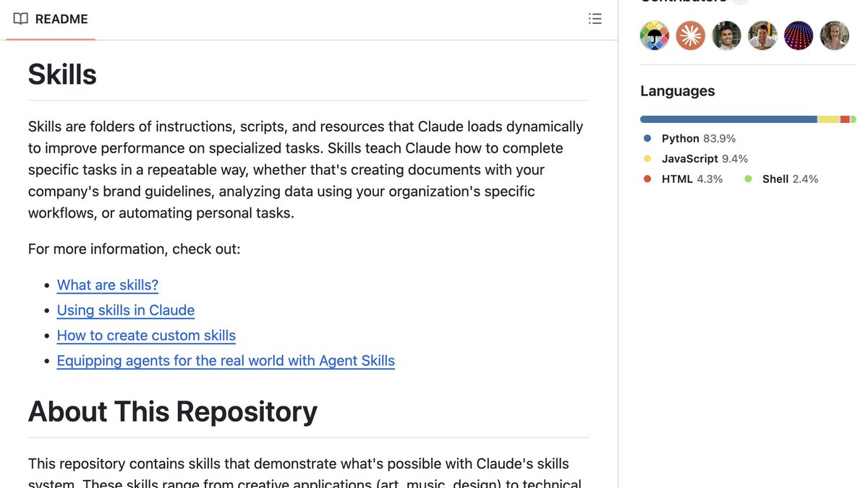Click 'For more information, check out:' text
Screen dimensions: 868x488
(x=135, y=249)
